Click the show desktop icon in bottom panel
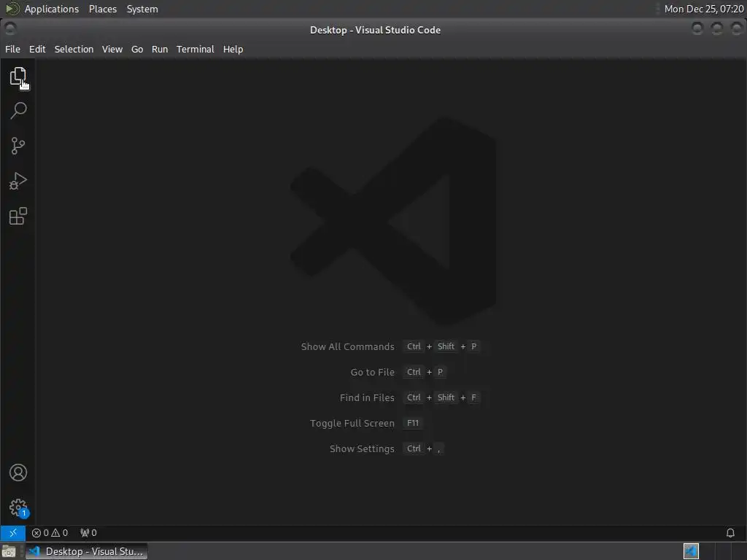Image resolution: width=747 pixels, height=560 pixels. point(9,551)
